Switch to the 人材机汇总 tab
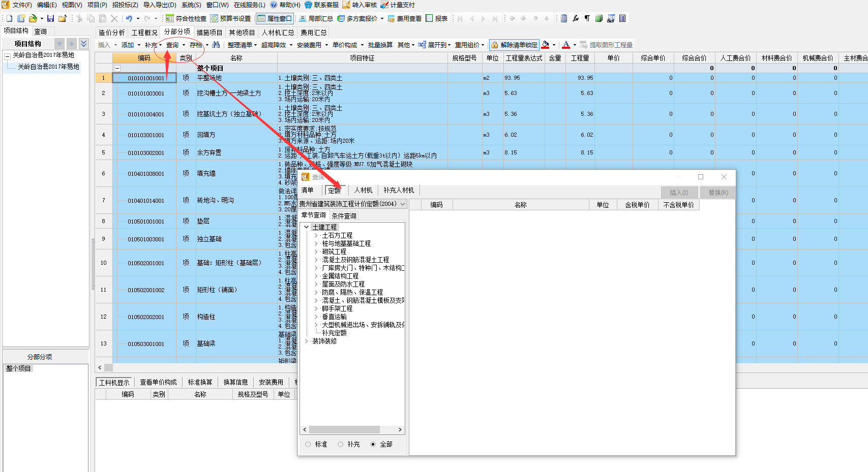This screenshot has width=868, height=472. [x=278, y=33]
